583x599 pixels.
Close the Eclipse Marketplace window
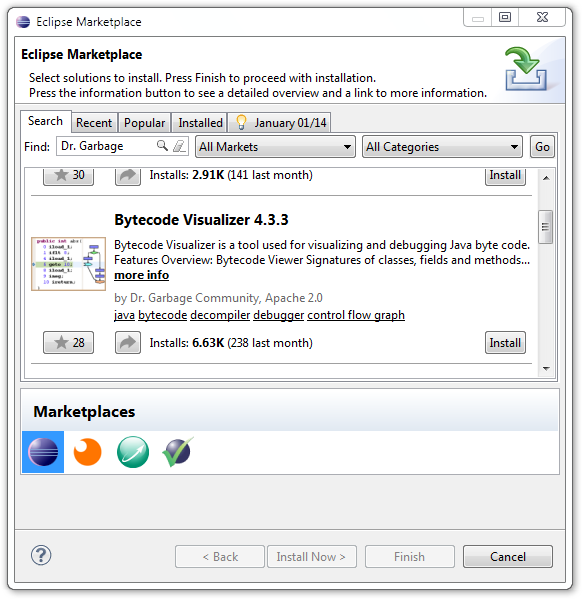[542, 17]
